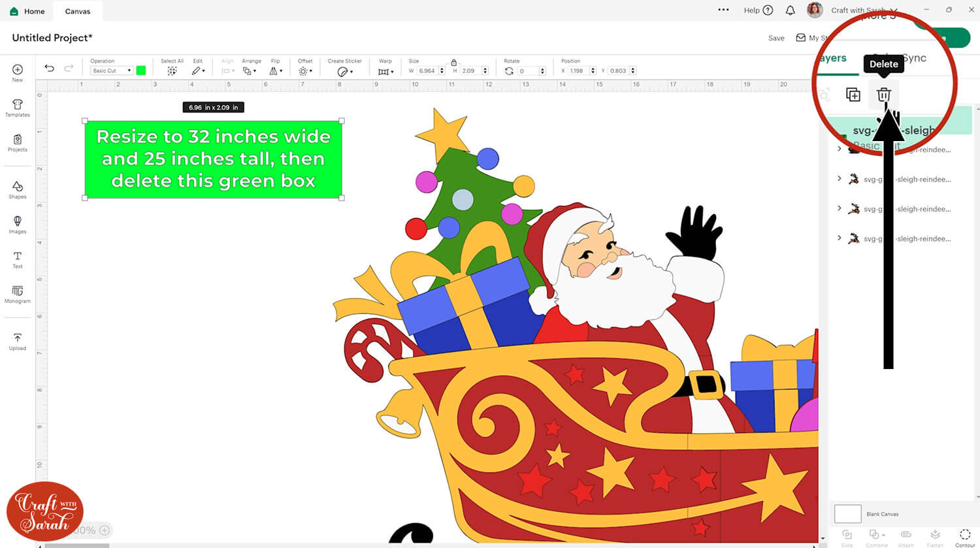Switch to the Canvas tab

coord(77,10)
